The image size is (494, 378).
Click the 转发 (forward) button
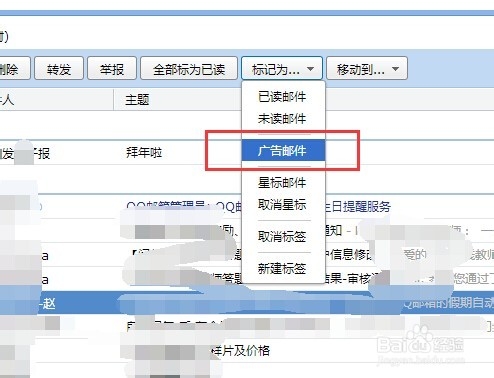click(x=59, y=69)
